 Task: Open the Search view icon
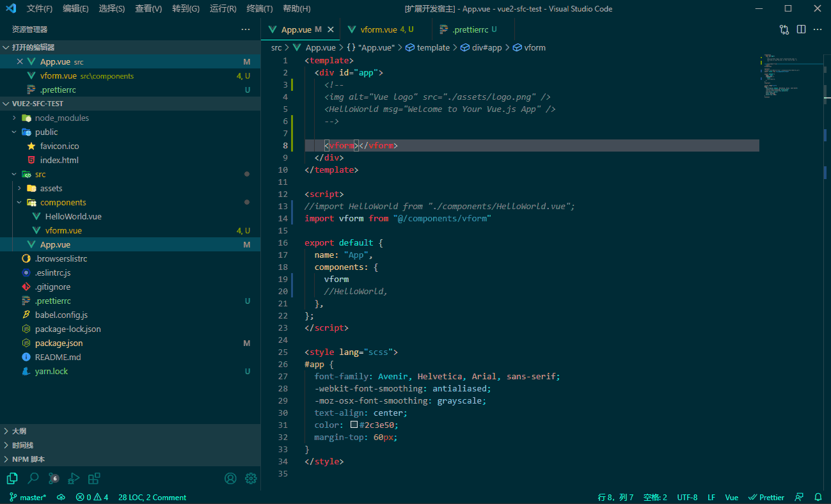(33, 478)
